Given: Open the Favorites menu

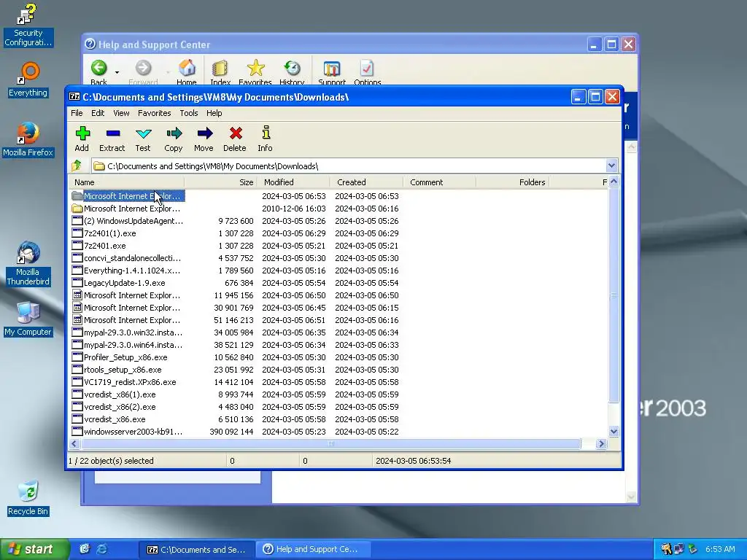Looking at the screenshot, I should pos(155,113).
